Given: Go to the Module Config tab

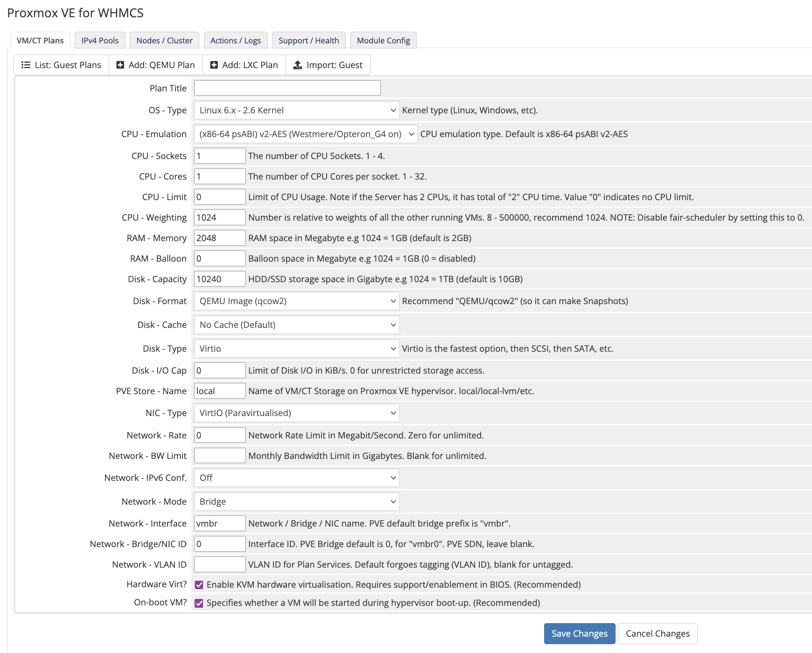Looking at the screenshot, I should (384, 41).
